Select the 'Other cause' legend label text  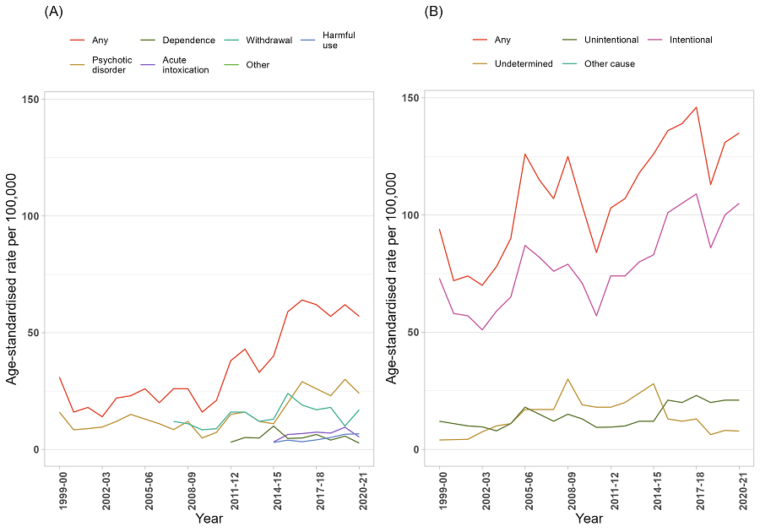point(609,64)
